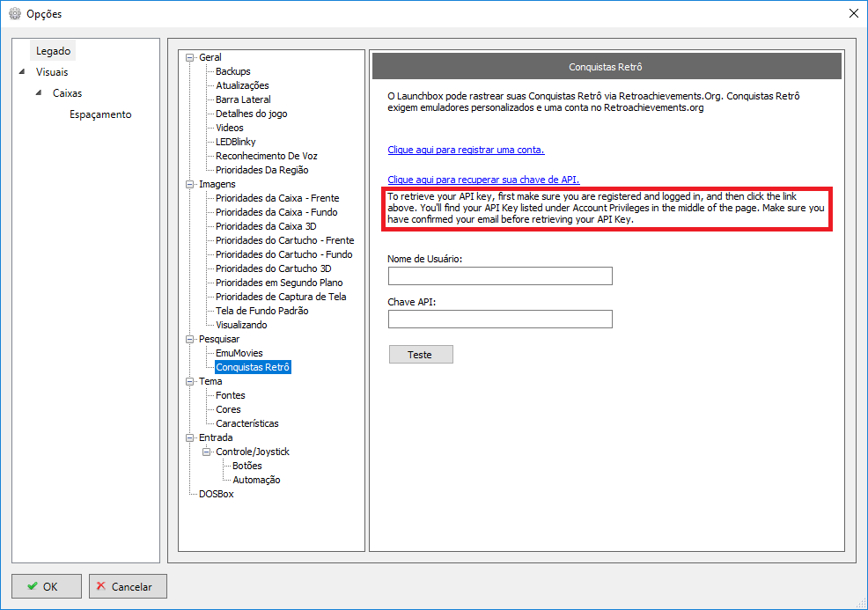Open Prioridades do Cartucho - Frente

pyautogui.click(x=284, y=241)
